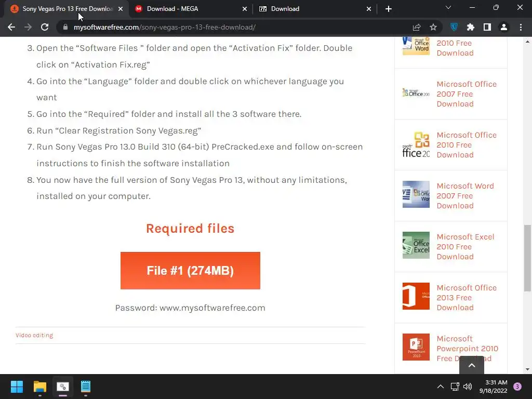Click the page vertical scrollbar thumb

click(x=527, y=258)
